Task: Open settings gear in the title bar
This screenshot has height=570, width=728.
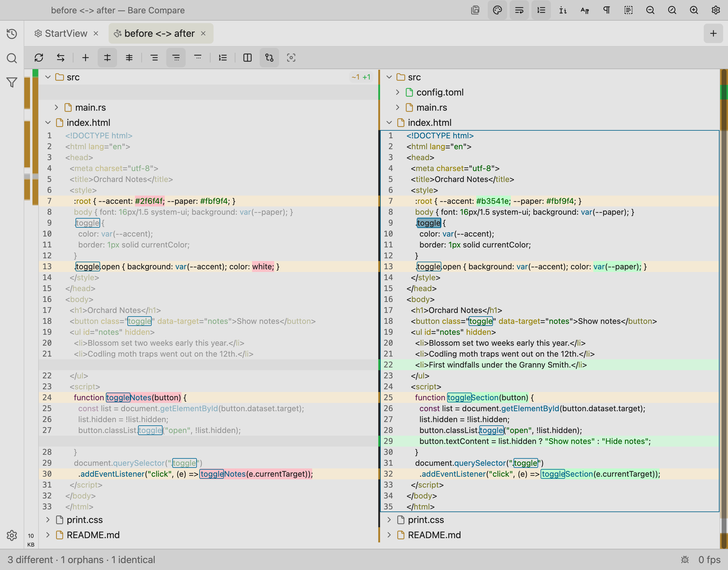Action: click(x=716, y=10)
